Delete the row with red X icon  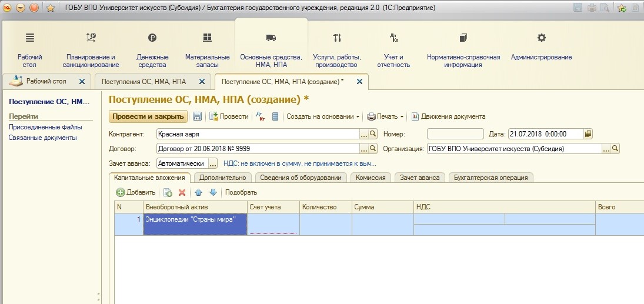[x=182, y=192]
